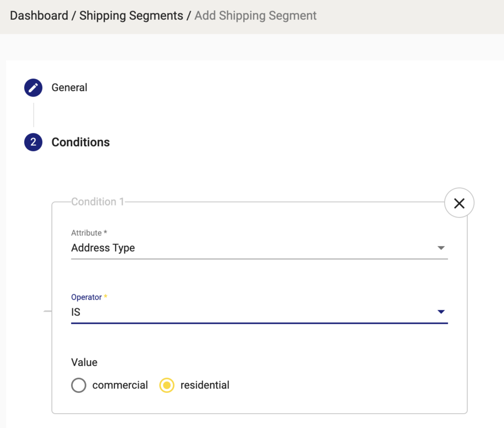
Task: Click the 'commercial' option label text
Action: pos(120,385)
